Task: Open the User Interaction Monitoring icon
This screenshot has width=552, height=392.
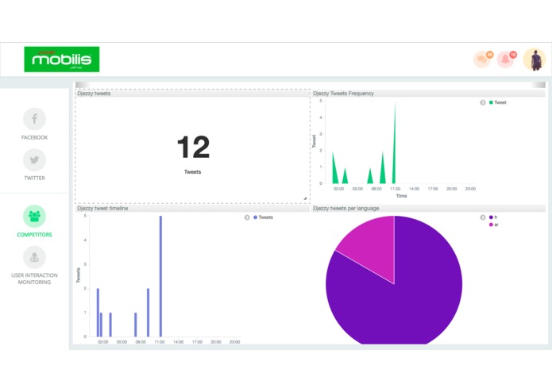Action: coord(34,257)
